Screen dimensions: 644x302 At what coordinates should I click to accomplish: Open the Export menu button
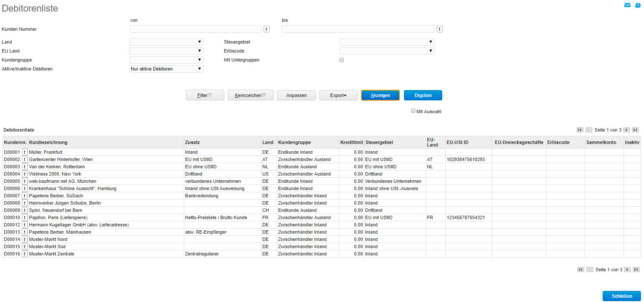pos(338,95)
